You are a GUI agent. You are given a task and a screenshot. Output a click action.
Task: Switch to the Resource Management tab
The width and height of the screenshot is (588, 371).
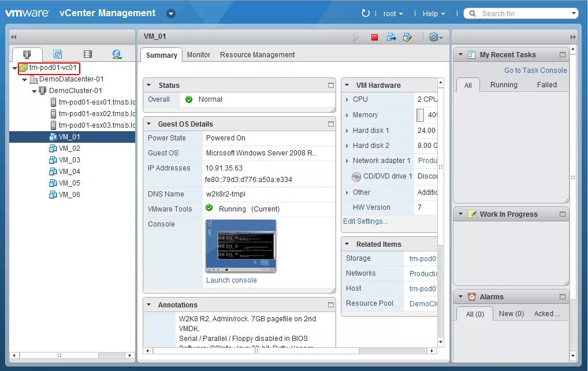[257, 55]
